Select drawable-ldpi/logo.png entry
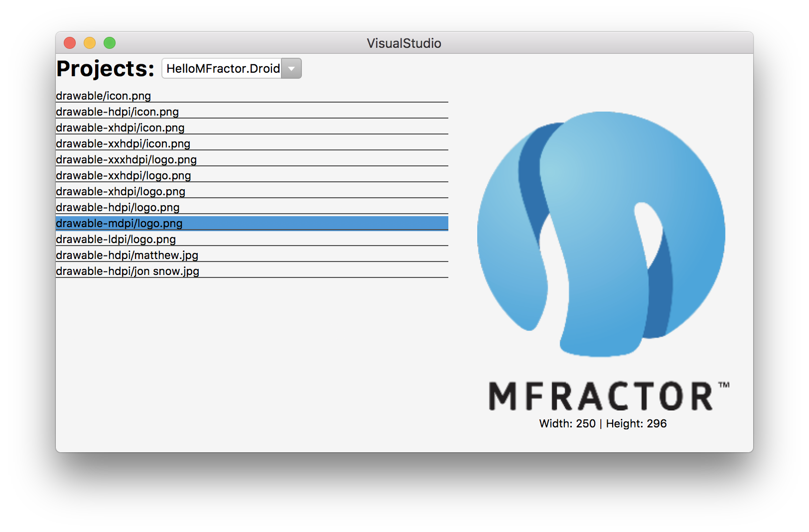 tap(252, 239)
